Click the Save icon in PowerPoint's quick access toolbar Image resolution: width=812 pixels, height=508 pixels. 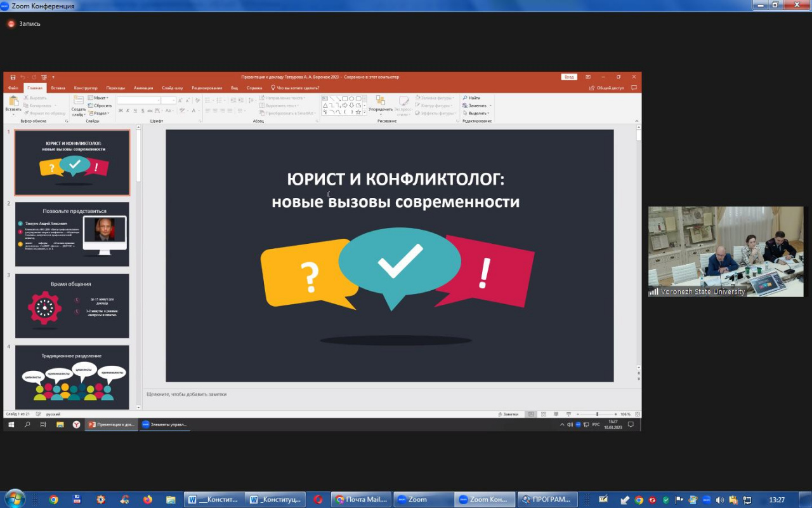tap(13, 77)
